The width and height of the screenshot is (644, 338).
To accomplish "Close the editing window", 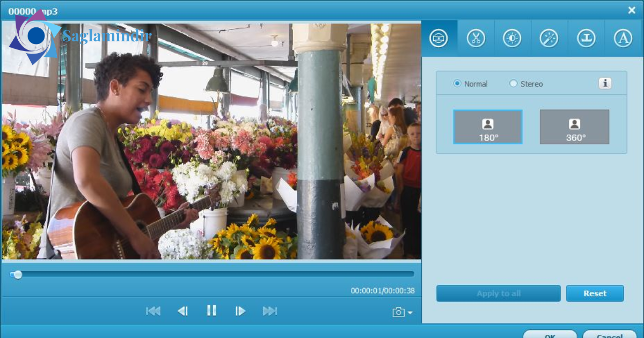I will (632, 10).
